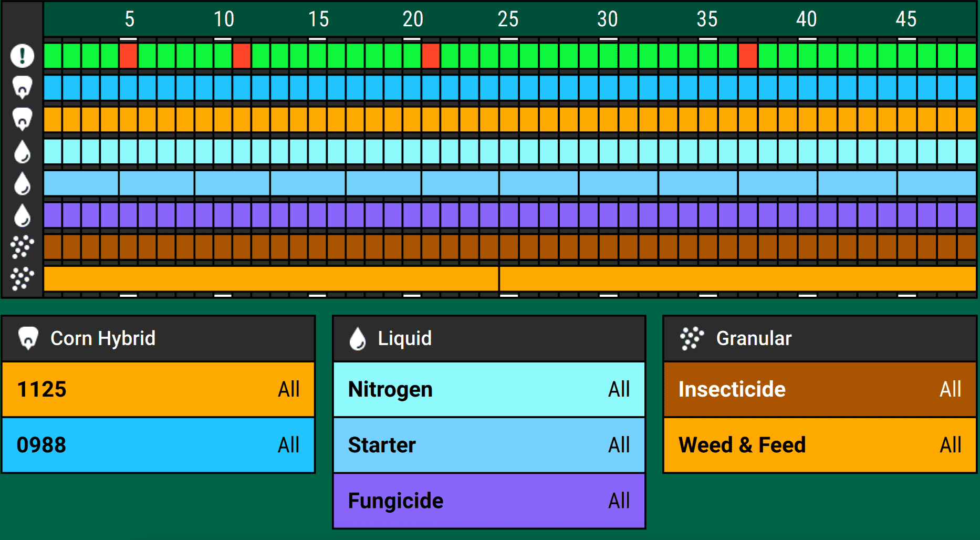Click the seed icon in Corn Hybrid header

click(x=28, y=338)
